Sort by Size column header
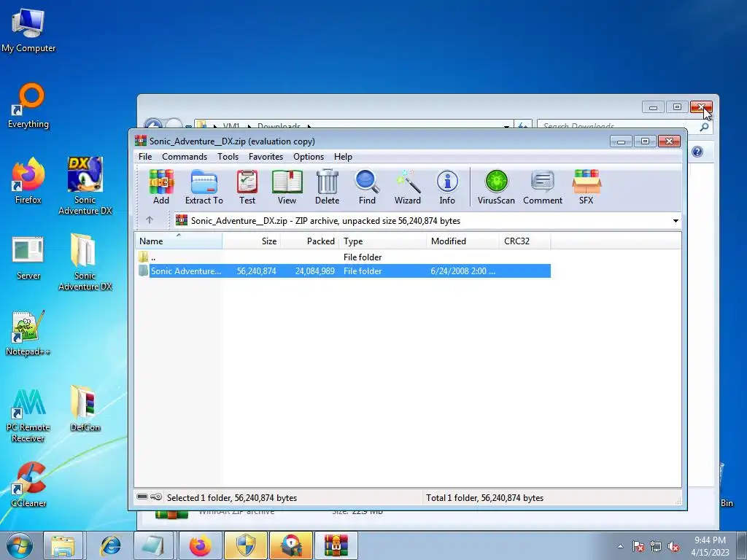This screenshot has width=747, height=560. tap(251, 241)
